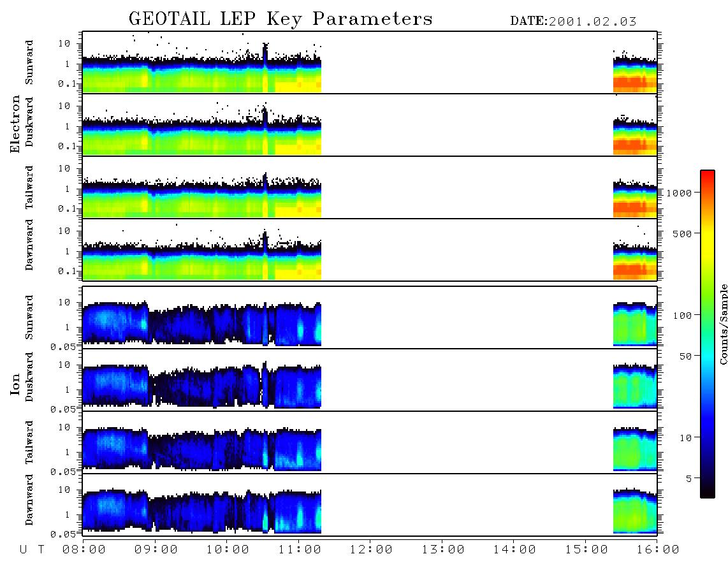Click the 11:00 time tick label
Viewport: 728px width, 561px height.
pyautogui.click(x=300, y=550)
